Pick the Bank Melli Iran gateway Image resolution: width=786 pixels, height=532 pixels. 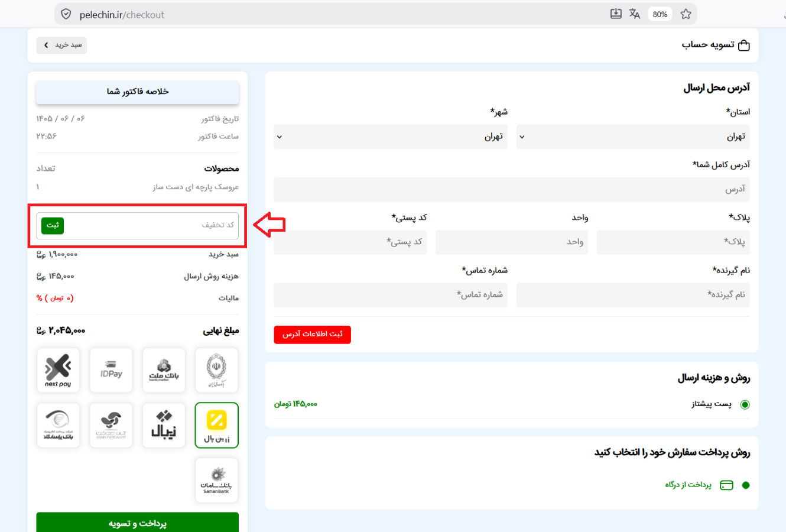coord(217,370)
